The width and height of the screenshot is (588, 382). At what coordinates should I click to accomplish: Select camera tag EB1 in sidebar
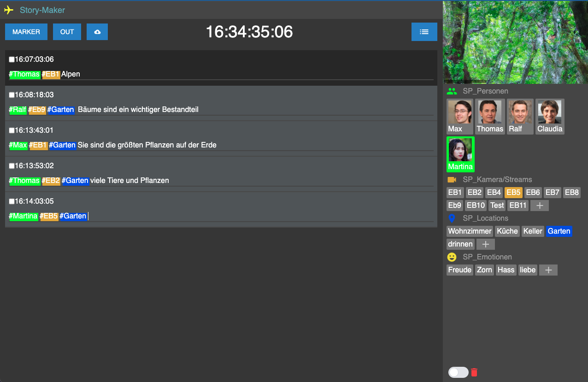(455, 193)
